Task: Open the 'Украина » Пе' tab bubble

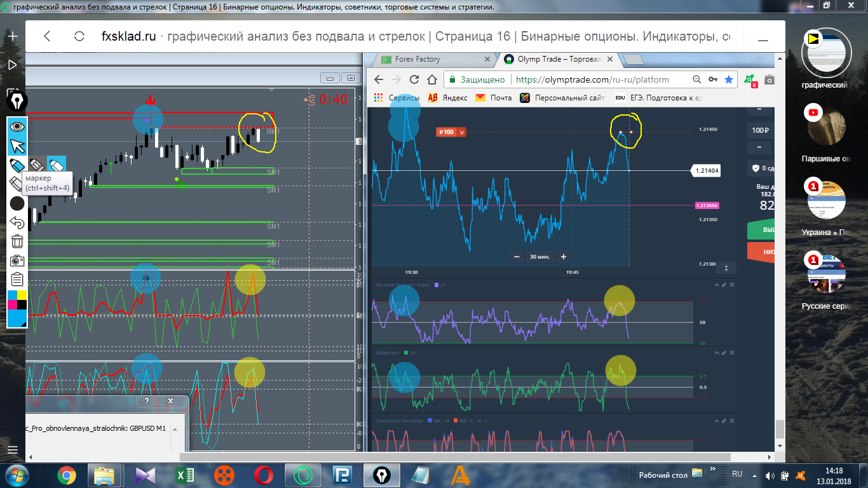Action: pyautogui.click(x=825, y=201)
